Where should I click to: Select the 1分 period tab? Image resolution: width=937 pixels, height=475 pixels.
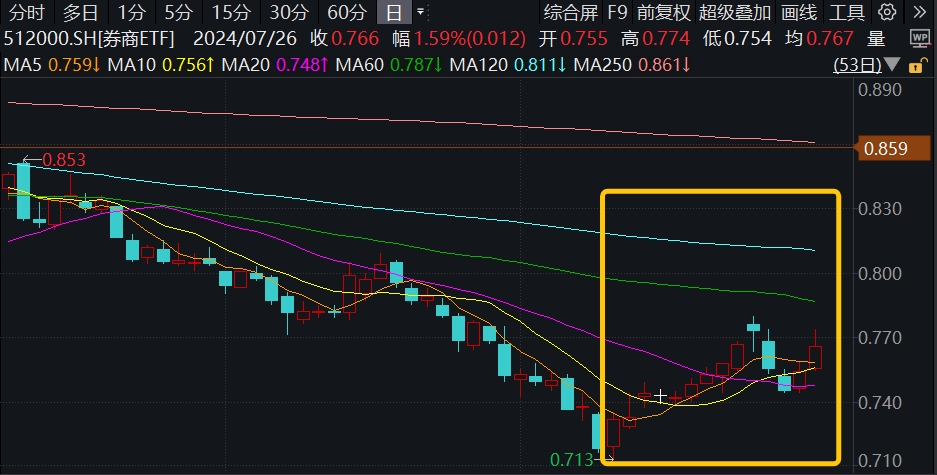pos(131,12)
